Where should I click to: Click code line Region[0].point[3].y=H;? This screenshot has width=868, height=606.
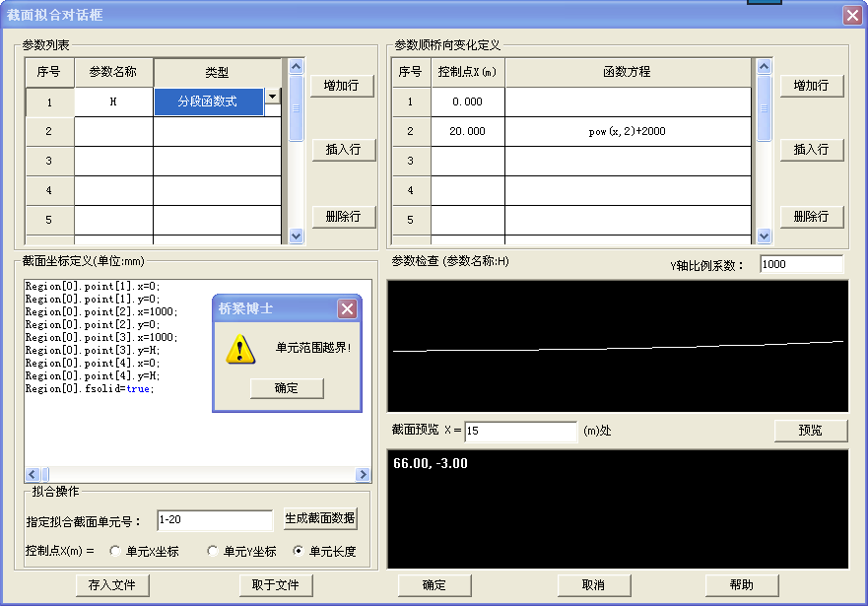93,351
